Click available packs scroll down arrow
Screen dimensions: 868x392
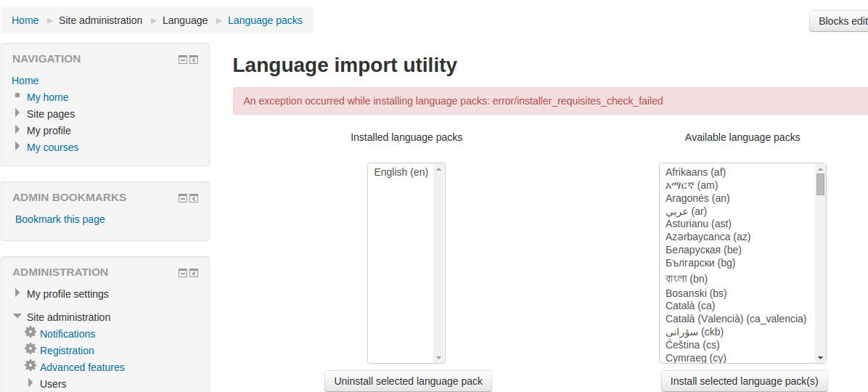coord(820,358)
